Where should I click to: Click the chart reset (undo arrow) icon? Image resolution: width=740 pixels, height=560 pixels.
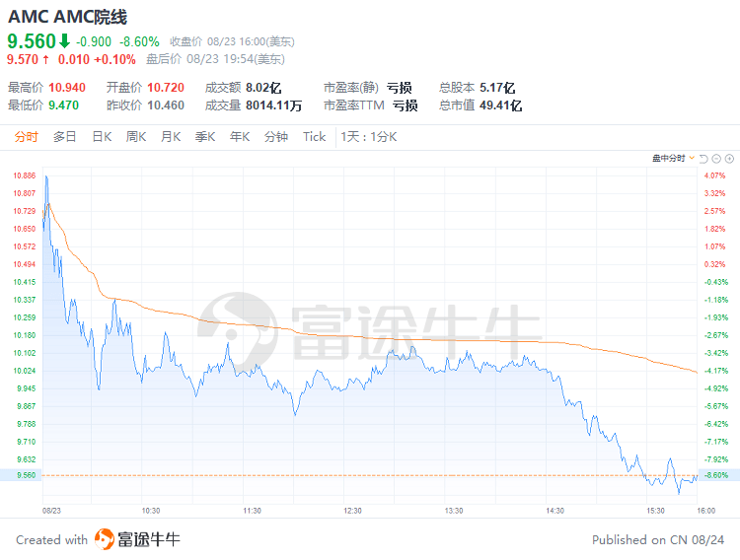pyautogui.click(x=703, y=159)
